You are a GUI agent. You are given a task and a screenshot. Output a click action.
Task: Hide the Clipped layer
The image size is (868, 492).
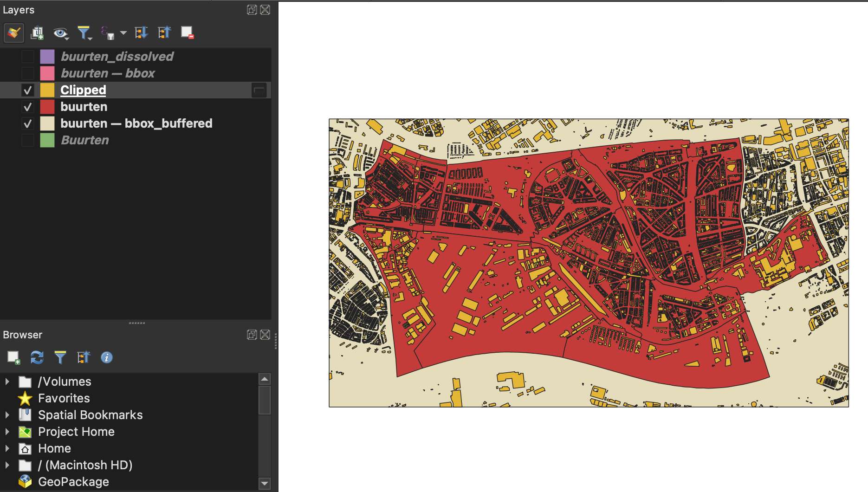pyautogui.click(x=28, y=90)
